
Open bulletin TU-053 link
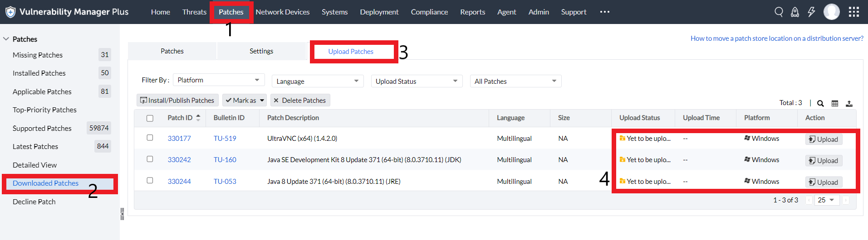click(225, 182)
